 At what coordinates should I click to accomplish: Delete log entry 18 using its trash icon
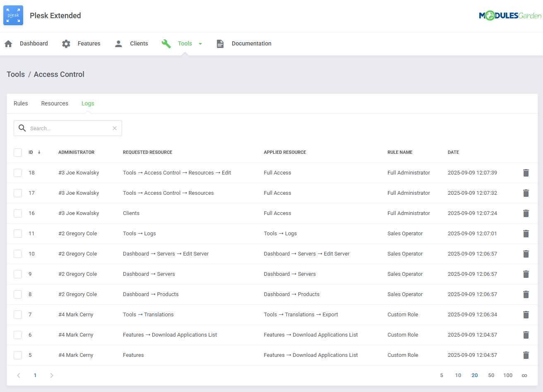[x=526, y=172]
